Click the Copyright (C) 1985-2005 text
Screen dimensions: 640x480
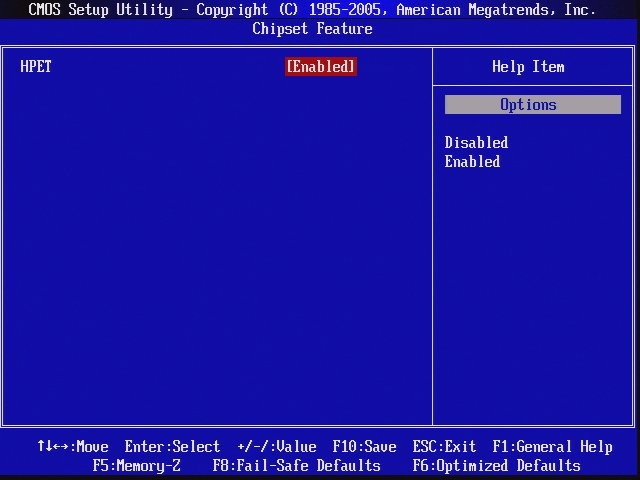click(290, 10)
